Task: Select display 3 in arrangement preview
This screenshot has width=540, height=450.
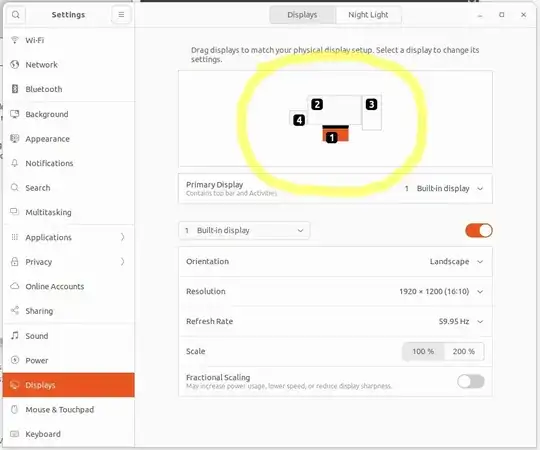Action: coord(372,113)
